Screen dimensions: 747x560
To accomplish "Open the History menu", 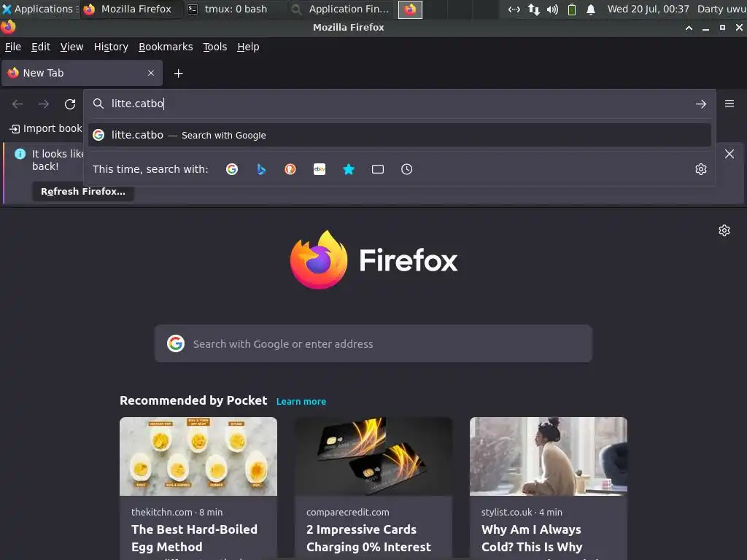I will click(x=111, y=47).
